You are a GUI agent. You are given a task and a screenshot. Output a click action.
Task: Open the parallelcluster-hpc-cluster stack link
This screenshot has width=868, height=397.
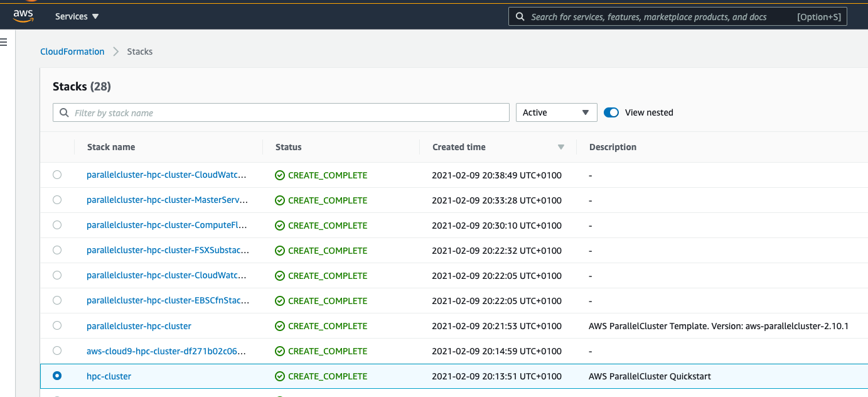(139, 326)
